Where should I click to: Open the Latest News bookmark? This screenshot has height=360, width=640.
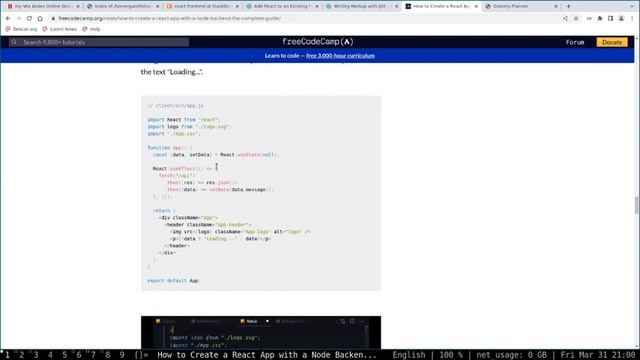tap(60, 29)
